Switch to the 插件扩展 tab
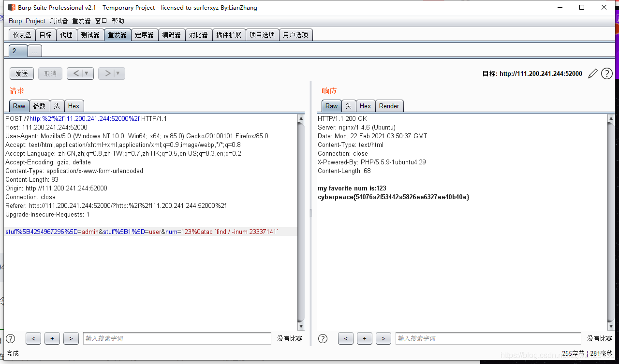The image size is (619, 364). pyautogui.click(x=229, y=35)
